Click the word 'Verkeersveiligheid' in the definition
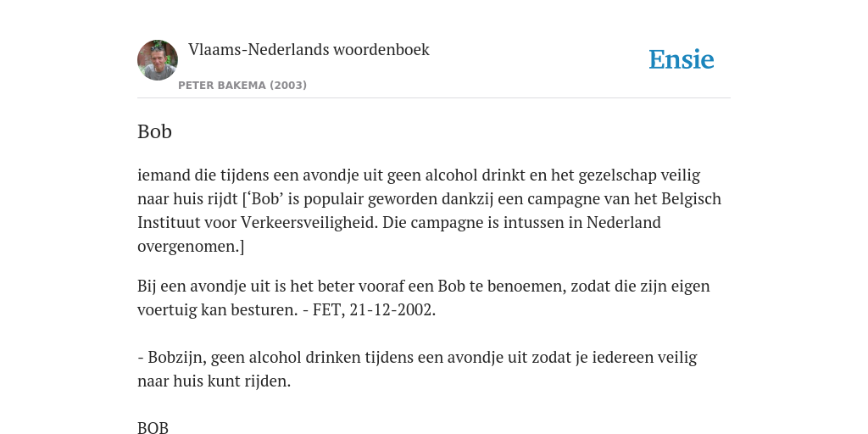 (309, 223)
